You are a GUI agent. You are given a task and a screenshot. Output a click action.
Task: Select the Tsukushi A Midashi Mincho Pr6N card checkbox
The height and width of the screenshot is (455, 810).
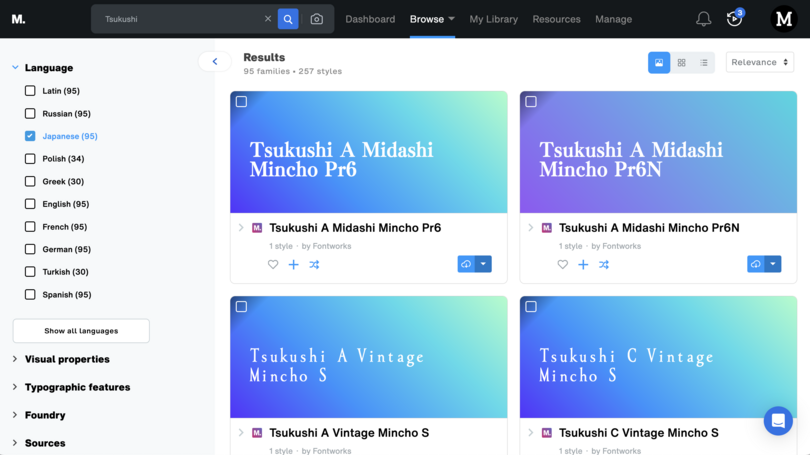click(x=531, y=102)
